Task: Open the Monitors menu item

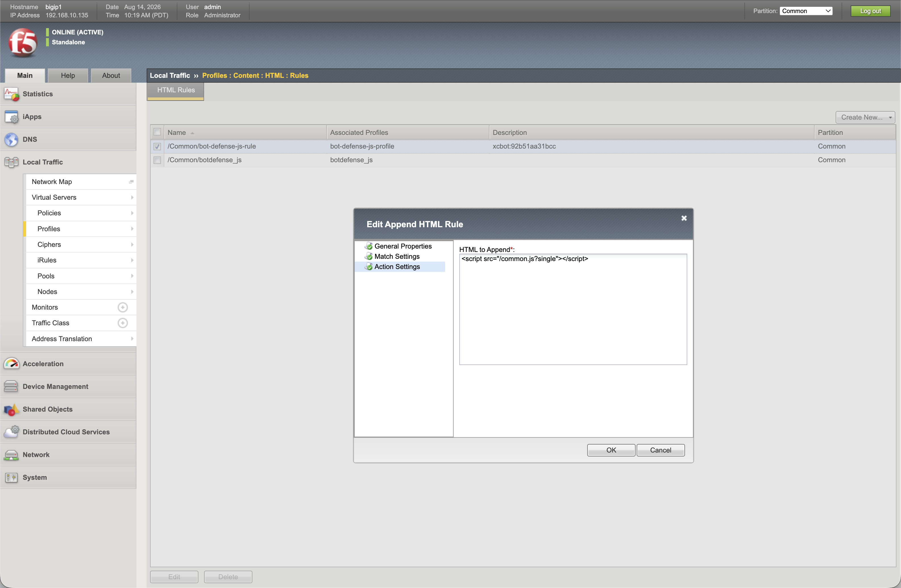Action: click(81, 307)
